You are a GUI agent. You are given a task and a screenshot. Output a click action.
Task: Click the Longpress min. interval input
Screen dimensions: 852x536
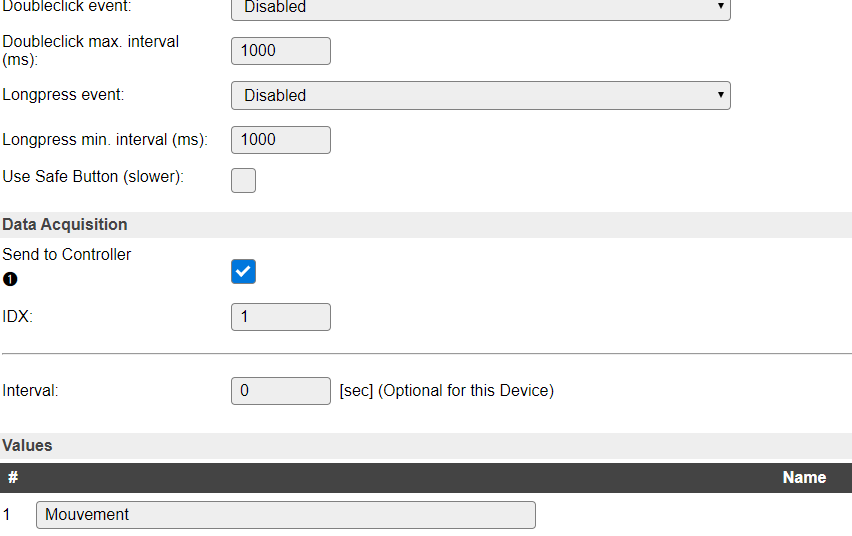point(280,140)
